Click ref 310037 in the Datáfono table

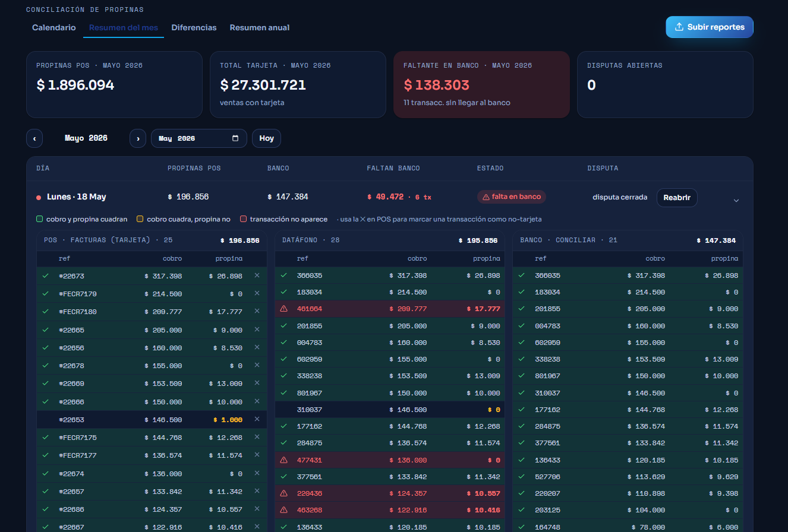pos(310,410)
